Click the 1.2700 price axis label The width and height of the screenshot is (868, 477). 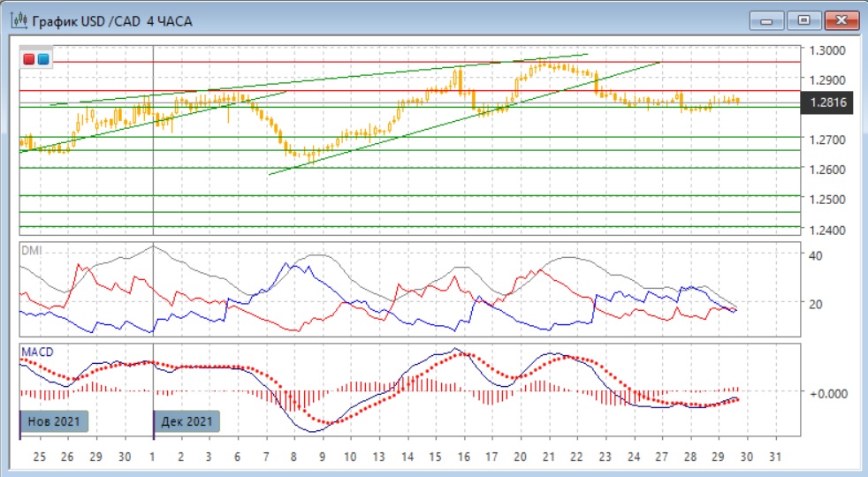829,140
